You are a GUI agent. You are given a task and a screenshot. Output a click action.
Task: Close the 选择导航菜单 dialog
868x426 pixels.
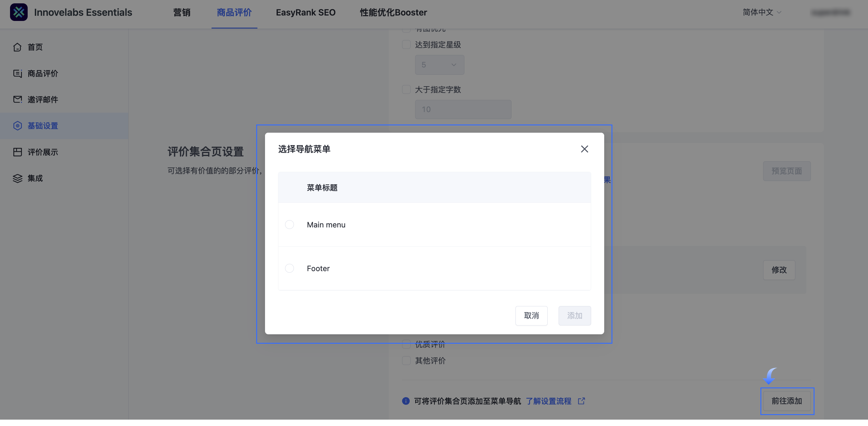(584, 149)
